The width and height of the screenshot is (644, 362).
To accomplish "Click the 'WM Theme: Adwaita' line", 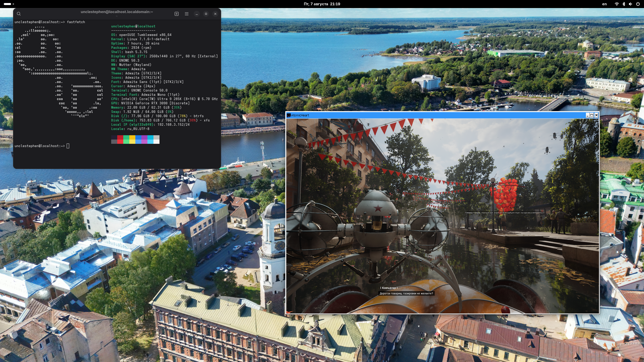I will 128,69.
